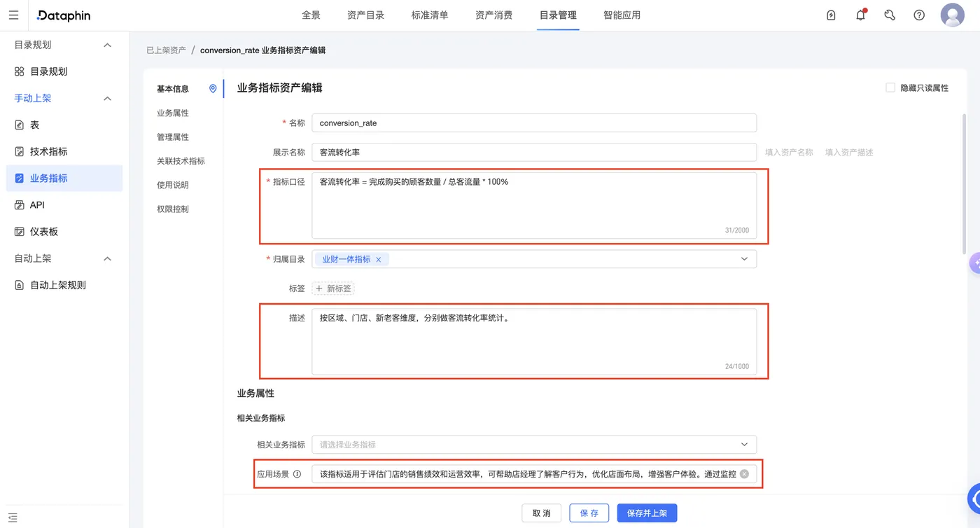This screenshot has width=980, height=528.
Task: Open the user avatar menu
Action: (x=953, y=15)
